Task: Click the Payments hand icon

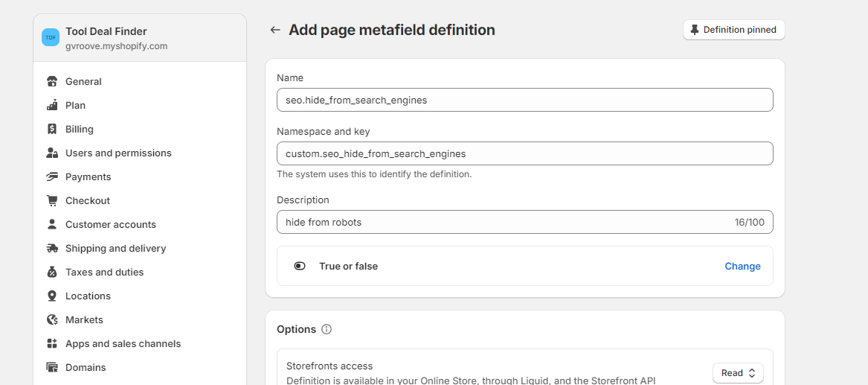Action: 52,176
